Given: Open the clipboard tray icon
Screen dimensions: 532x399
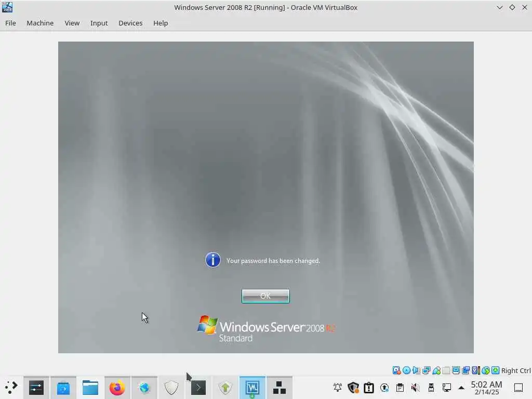Looking at the screenshot, I should coord(400,388).
